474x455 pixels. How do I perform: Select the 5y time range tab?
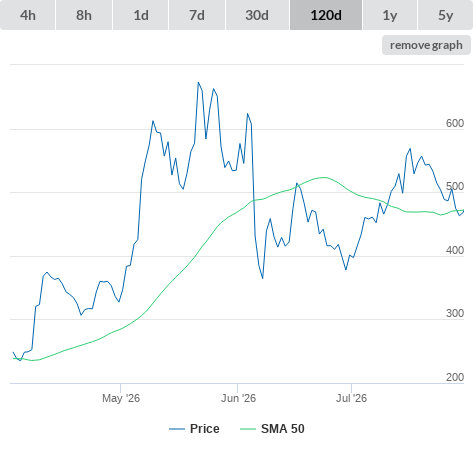[446, 15]
